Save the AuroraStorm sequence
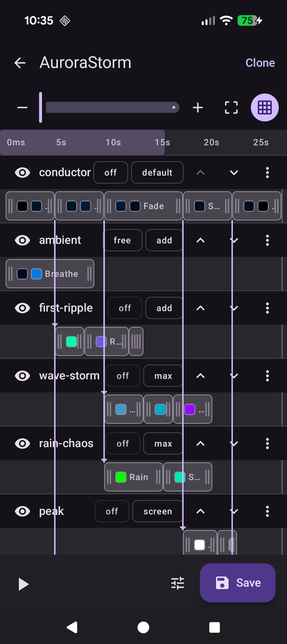 coord(238,583)
